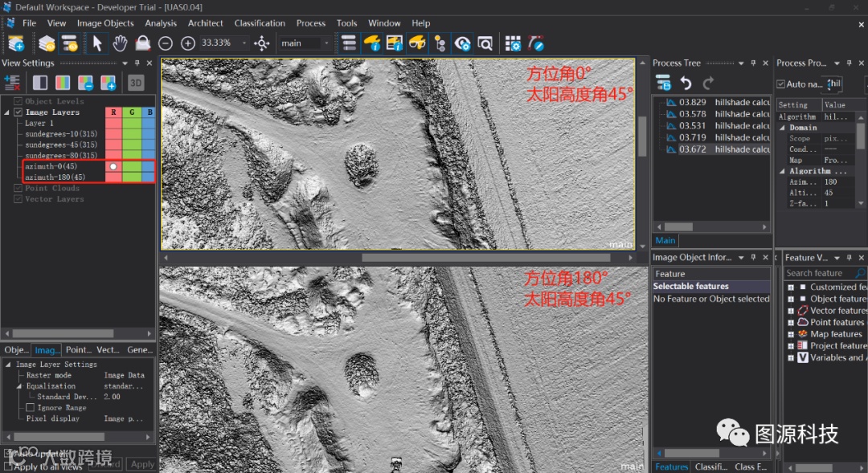Select process 03.672 hillshade calculation

click(x=718, y=149)
